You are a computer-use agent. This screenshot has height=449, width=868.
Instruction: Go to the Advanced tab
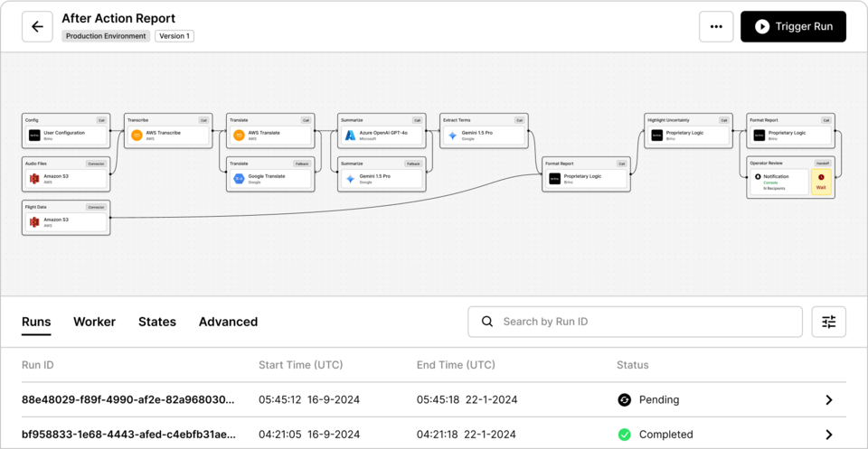click(x=228, y=322)
